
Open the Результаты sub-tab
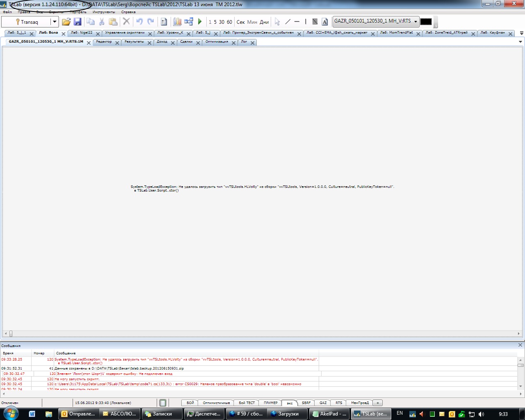click(134, 42)
